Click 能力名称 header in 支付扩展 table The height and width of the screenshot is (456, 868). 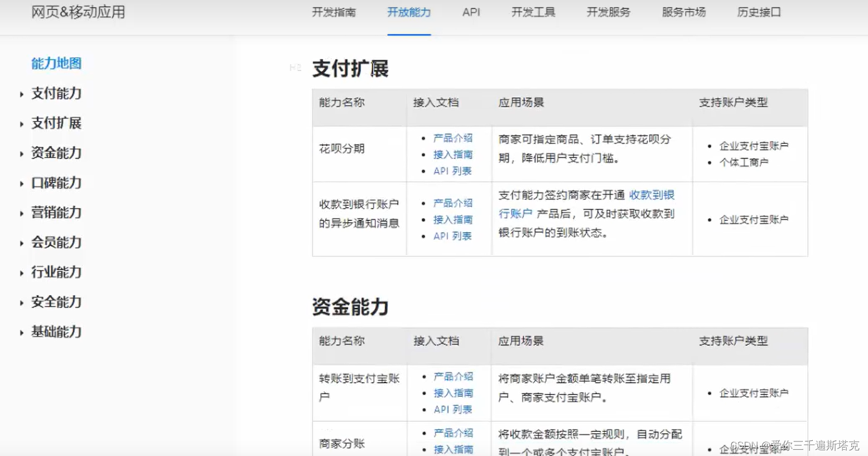(342, 103)
